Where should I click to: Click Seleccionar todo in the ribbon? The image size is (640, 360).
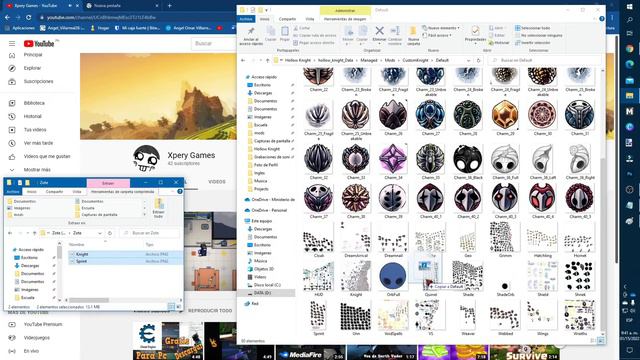click(x=532, y=28)
